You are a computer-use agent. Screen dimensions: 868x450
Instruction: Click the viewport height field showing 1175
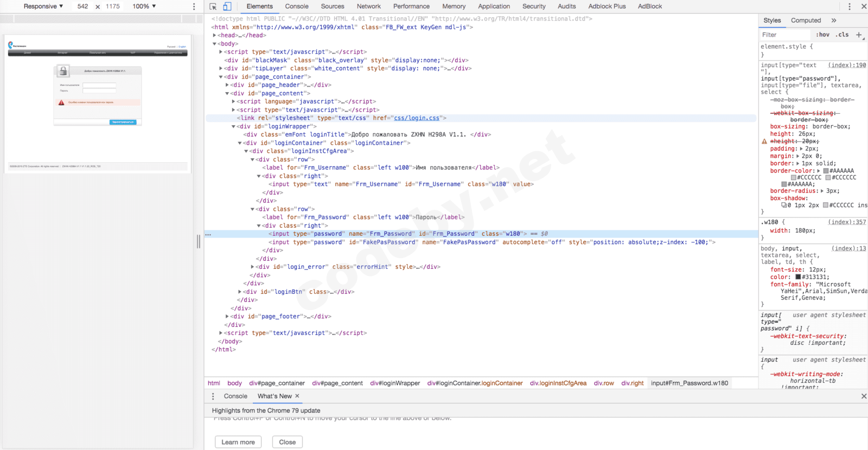click(113, 7)
